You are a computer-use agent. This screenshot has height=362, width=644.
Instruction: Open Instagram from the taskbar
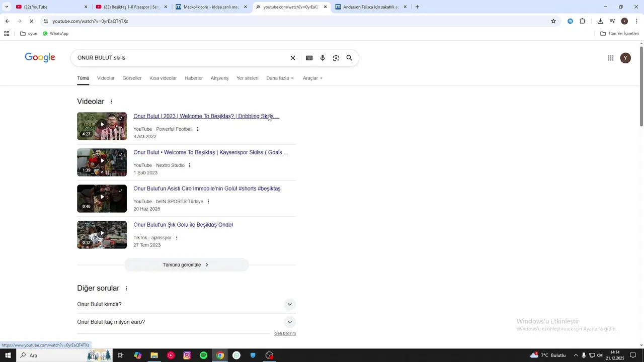tap(187, 355)
